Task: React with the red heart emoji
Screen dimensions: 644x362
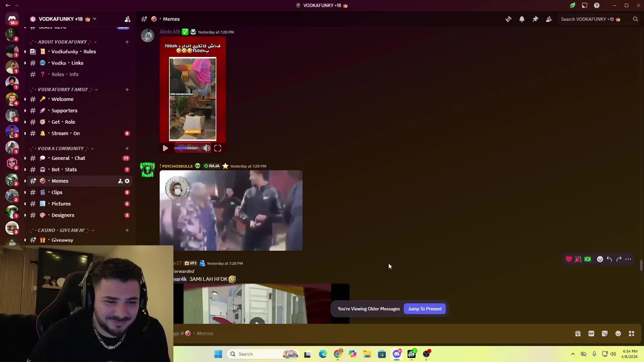Action: [569, 259]
